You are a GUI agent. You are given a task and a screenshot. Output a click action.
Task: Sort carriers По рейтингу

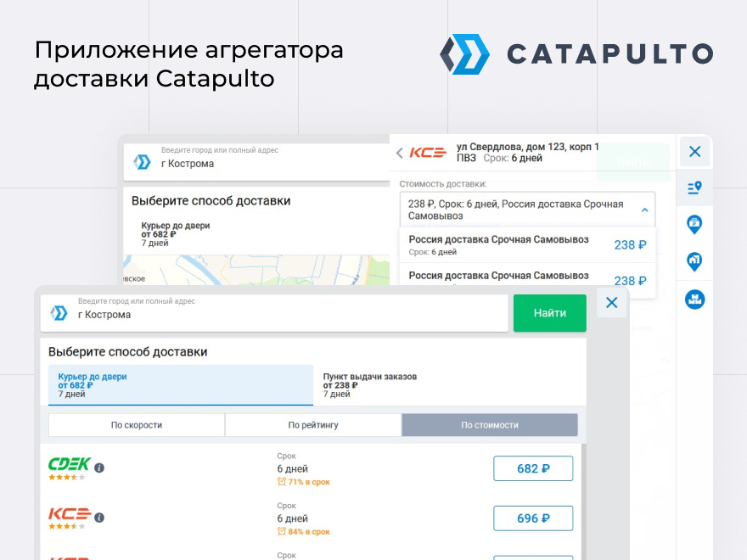313,425
